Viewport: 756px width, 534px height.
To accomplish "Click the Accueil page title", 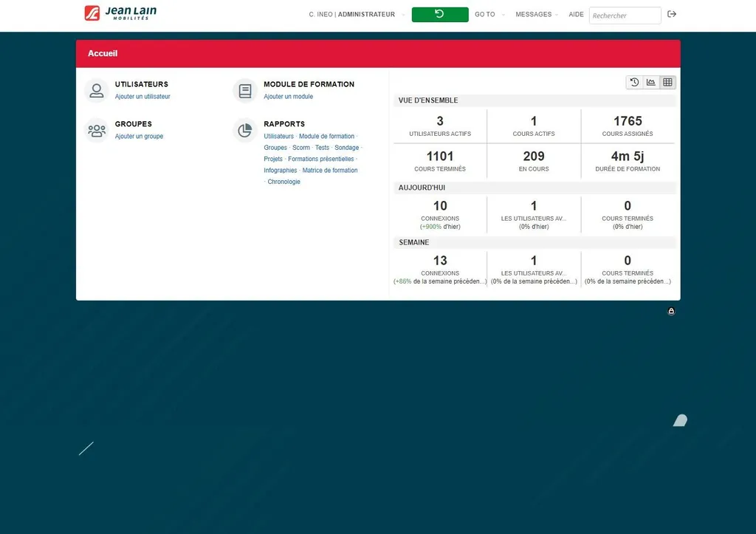I will (102, 53).
